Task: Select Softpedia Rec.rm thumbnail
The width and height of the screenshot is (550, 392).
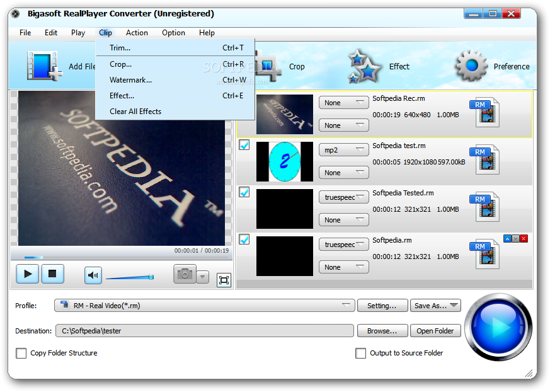Action: click(x=285, y=115)
